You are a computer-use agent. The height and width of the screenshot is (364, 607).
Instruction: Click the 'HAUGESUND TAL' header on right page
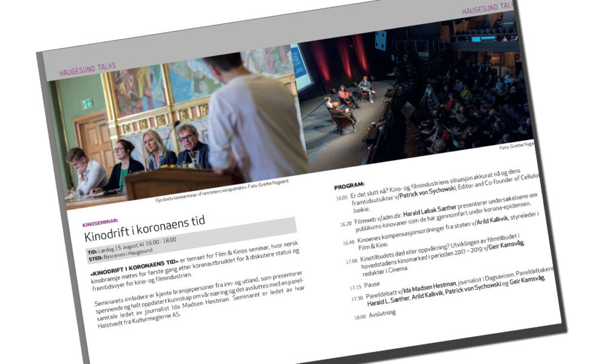(x=488, y=8)
